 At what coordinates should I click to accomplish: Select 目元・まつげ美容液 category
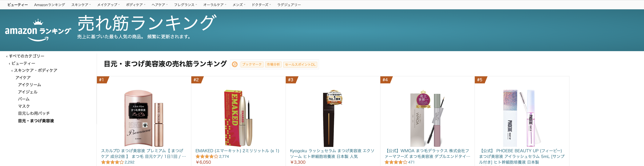point(36,121)
